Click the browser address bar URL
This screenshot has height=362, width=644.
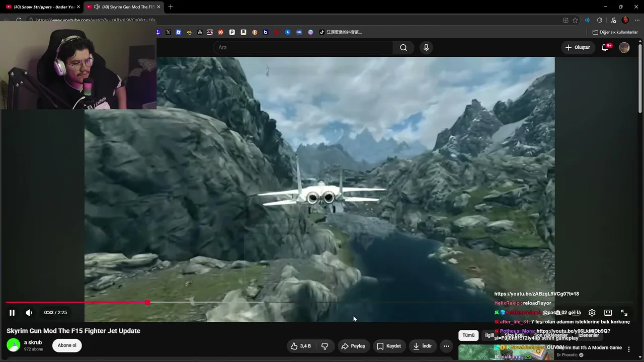click(96, 20)
